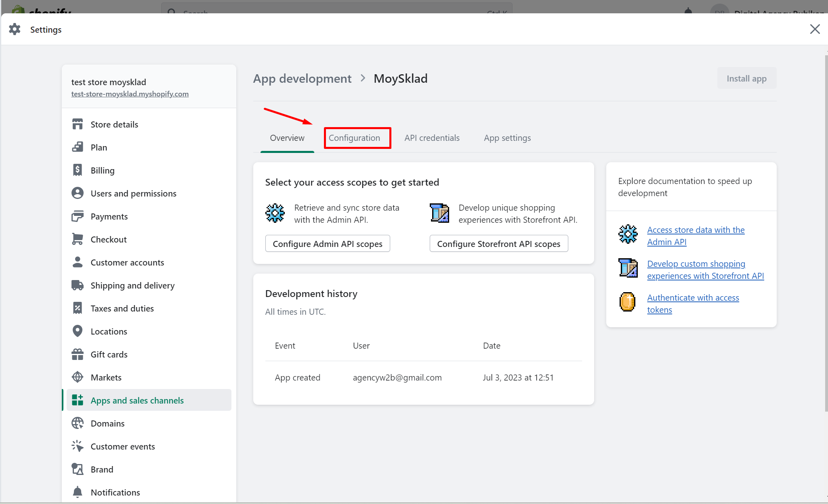Open the test-store-moysklad.myshopify.com link
The image size is (828, 504).
tap(130, 94)
